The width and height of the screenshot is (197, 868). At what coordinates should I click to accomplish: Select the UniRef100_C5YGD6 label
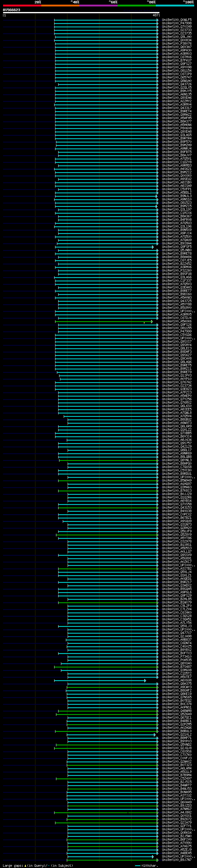[x=177, y=335]
